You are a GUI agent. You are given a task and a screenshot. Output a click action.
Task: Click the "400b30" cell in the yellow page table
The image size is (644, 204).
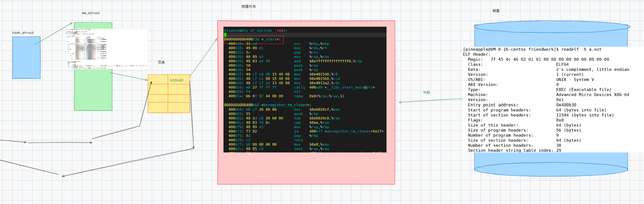coord(179,80)
